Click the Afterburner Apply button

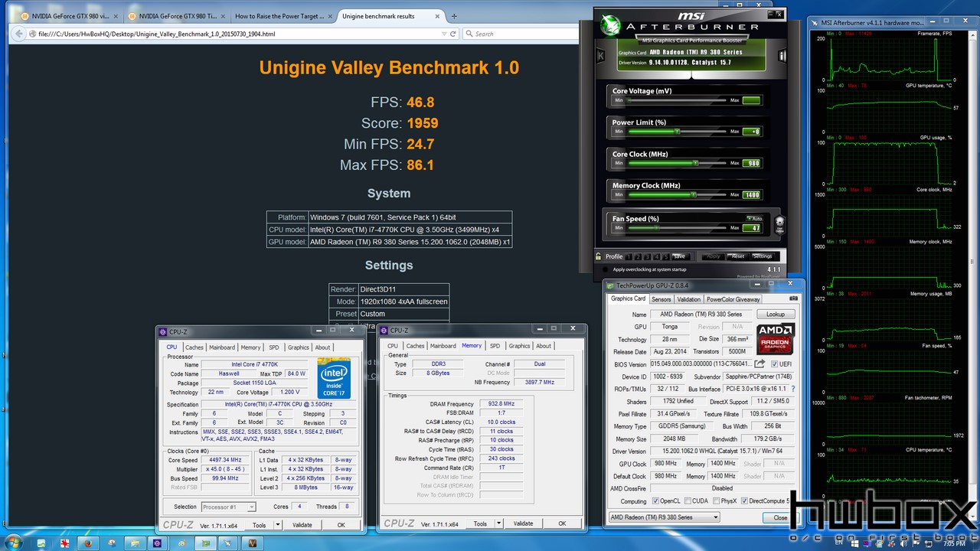coord(713,256)
